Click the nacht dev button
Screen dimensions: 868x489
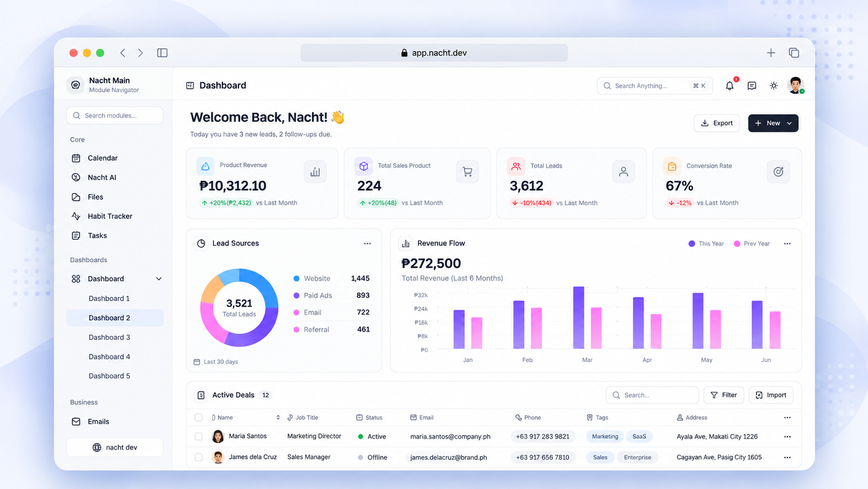(x=115, y=447)
